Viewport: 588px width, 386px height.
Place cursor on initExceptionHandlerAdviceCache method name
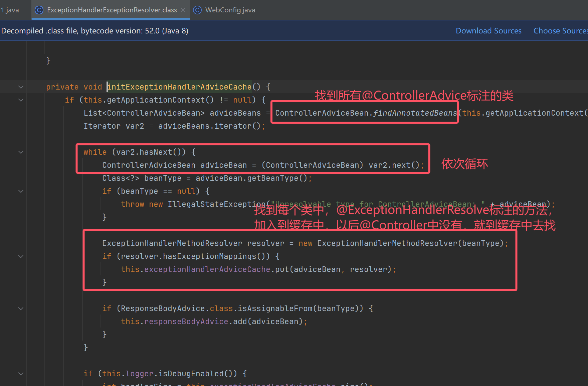point(179,87)
